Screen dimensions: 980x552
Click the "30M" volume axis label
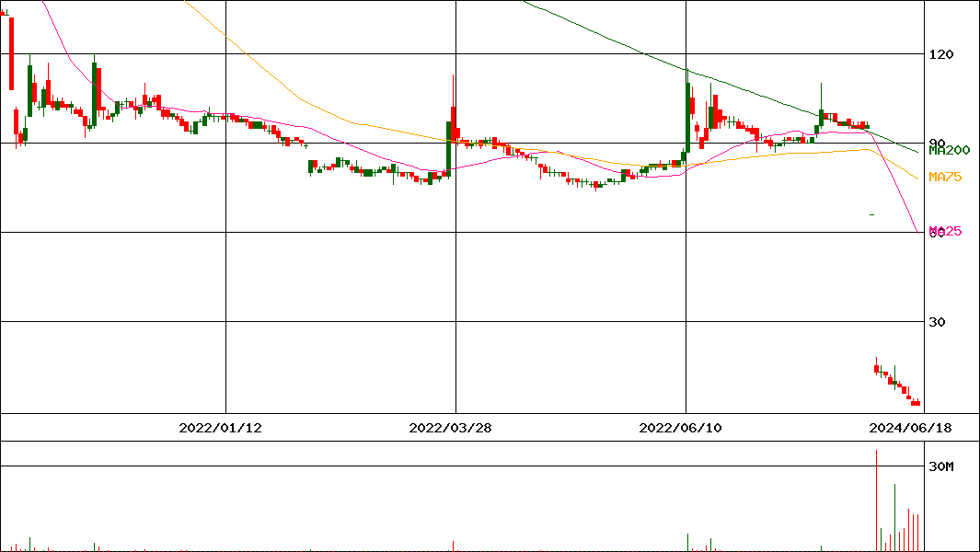(941, 466)
